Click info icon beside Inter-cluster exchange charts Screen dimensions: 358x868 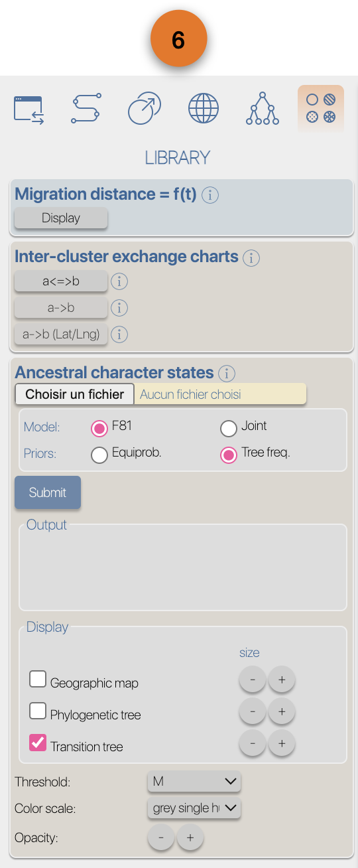coord(251,257)
